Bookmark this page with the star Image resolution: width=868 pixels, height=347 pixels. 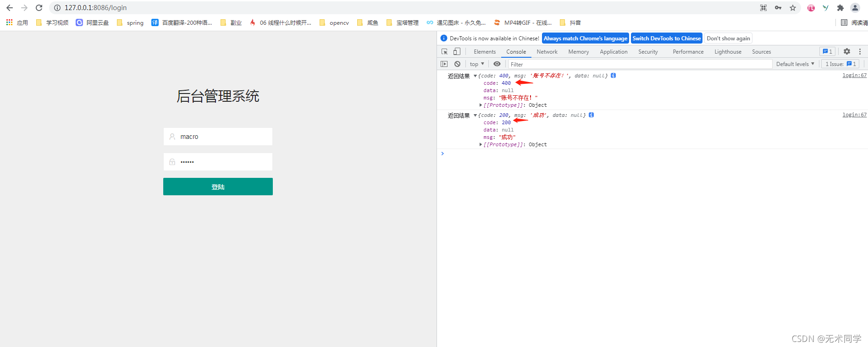(793, 8)
